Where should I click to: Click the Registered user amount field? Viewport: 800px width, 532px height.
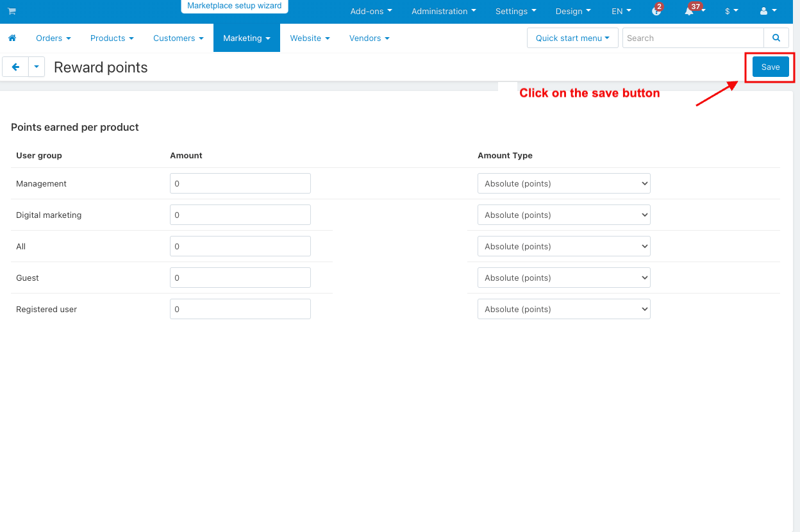pos(240,309)
